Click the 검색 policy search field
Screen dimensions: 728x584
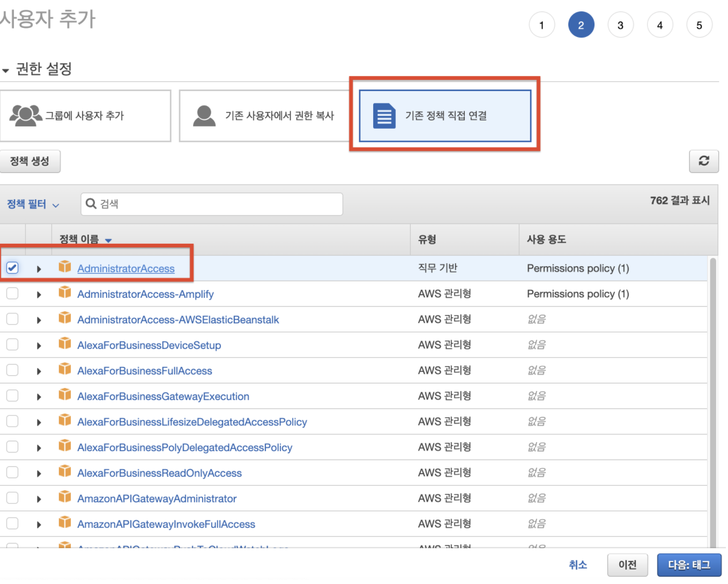(x=212, y=204)
